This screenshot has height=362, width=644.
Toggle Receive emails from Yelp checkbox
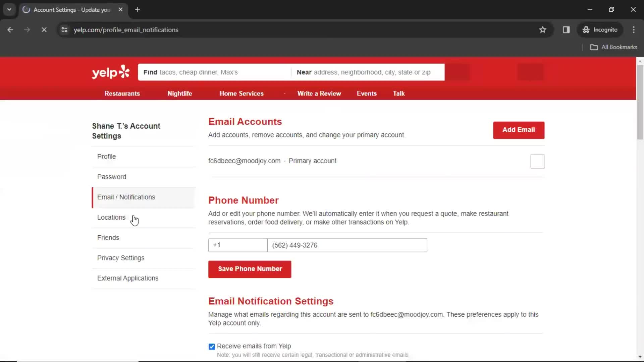(x=212, y=347)
